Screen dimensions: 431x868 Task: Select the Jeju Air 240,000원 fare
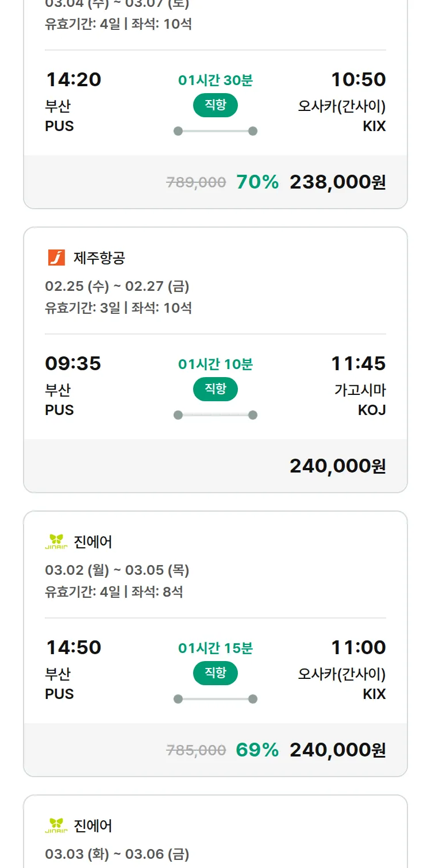(x=337, y=466)
